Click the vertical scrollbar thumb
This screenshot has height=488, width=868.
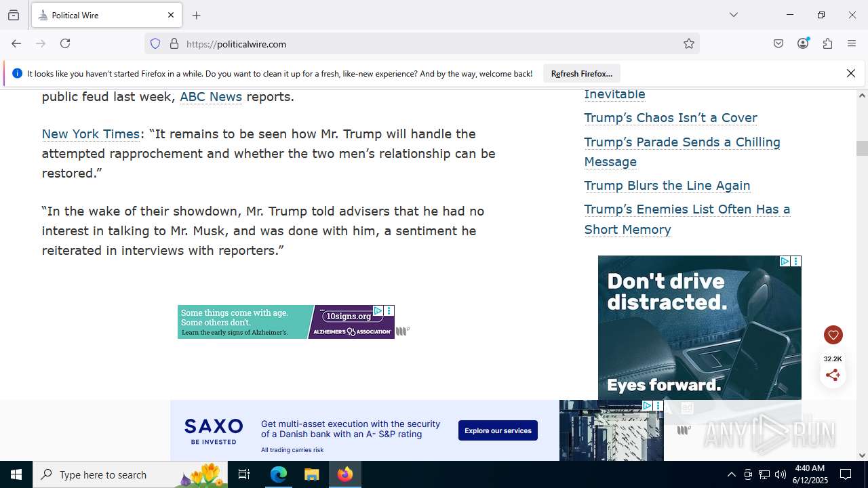coord(862,148)
